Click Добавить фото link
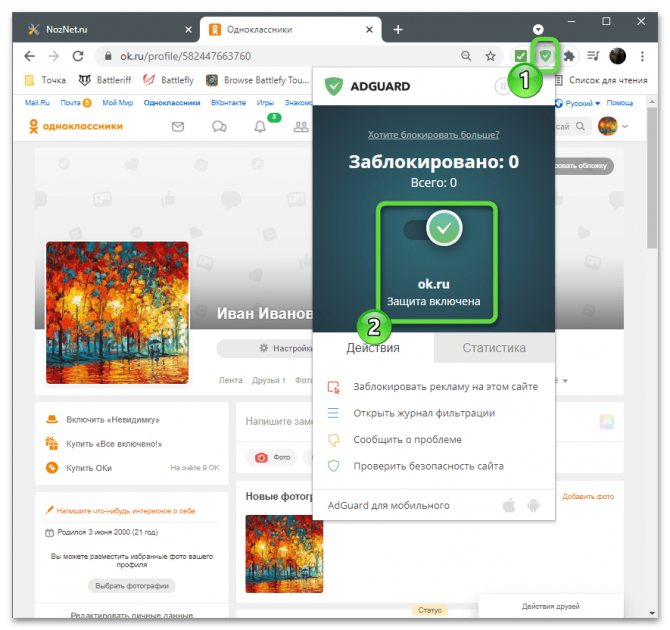Image resolution: width=670 pixels, height=630 pixels. point(588,496)
